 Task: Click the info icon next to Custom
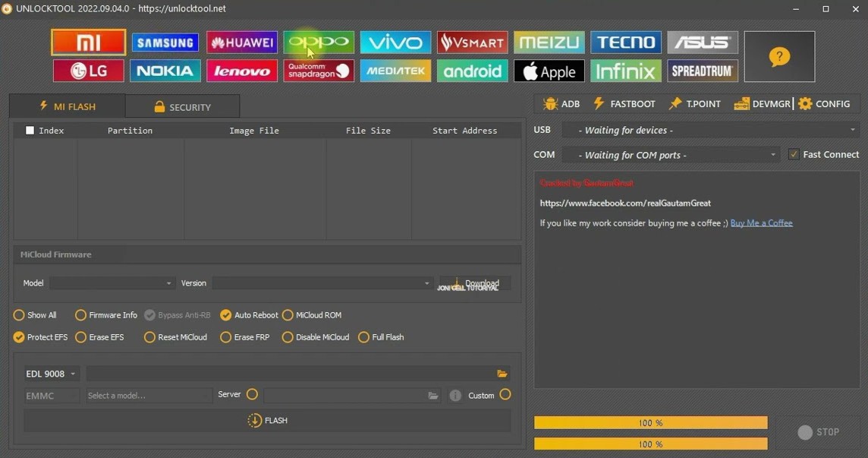click(x=455, y=396)
